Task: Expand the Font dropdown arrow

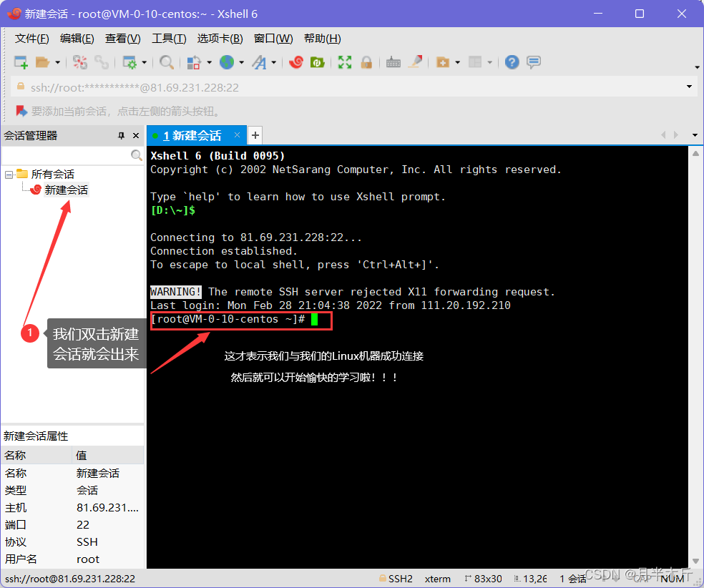Action: pos(273,62)
